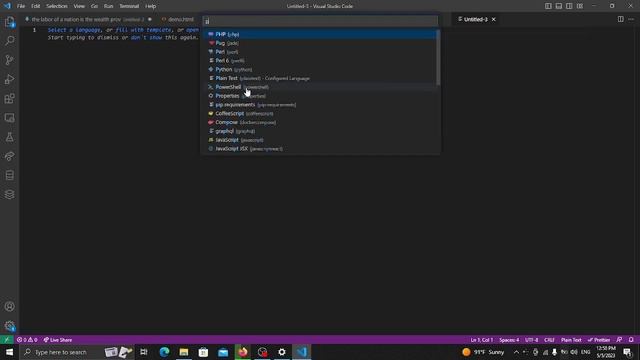
Task: Change encoding via 'UTF-8' status item
Action: coord(531,340)
